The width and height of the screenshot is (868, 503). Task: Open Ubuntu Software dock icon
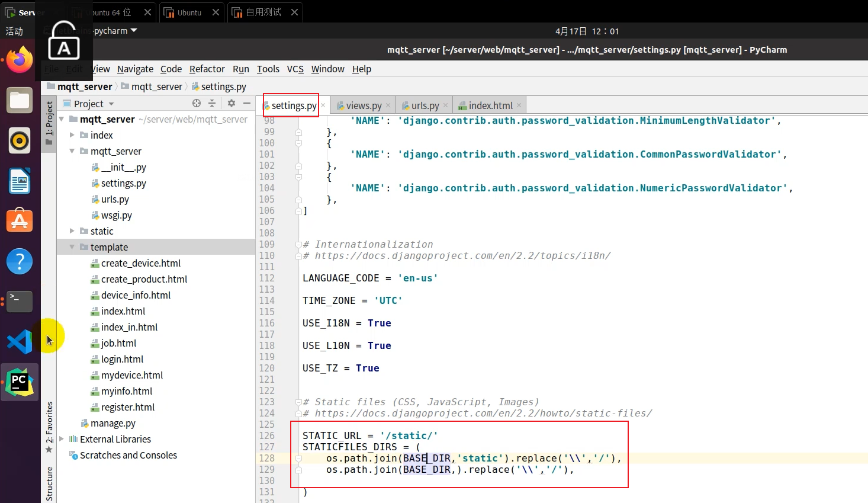click(x=20, y=221)
